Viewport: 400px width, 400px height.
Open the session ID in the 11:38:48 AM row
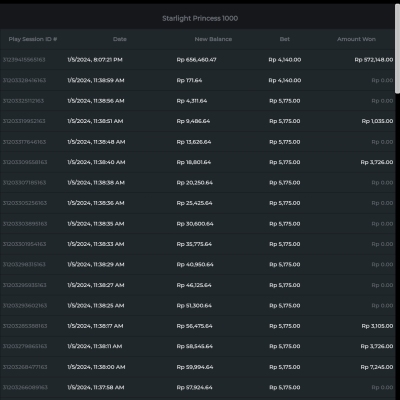point(24,142)
